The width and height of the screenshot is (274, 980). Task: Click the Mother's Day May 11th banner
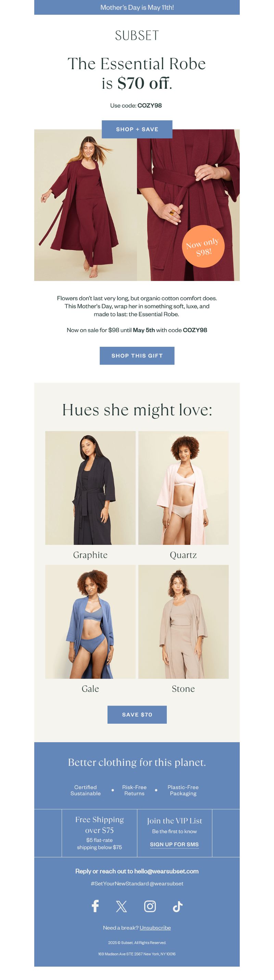[137, 7]
